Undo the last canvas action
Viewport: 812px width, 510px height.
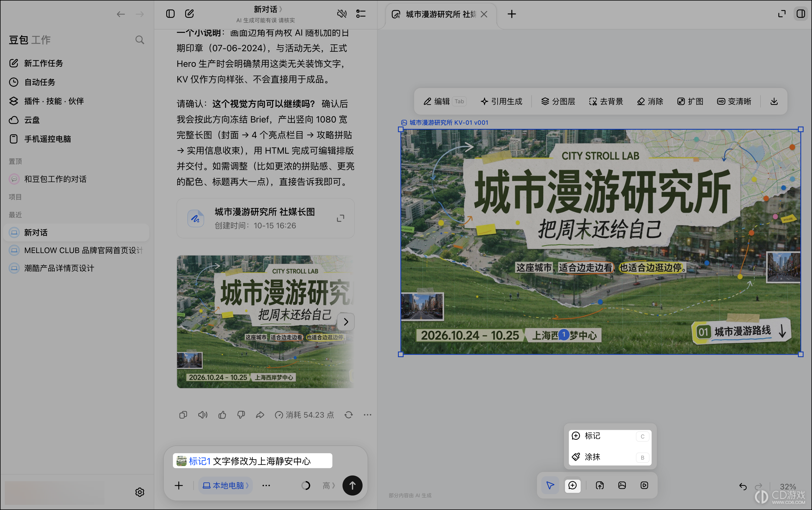(x=743, y=486)
